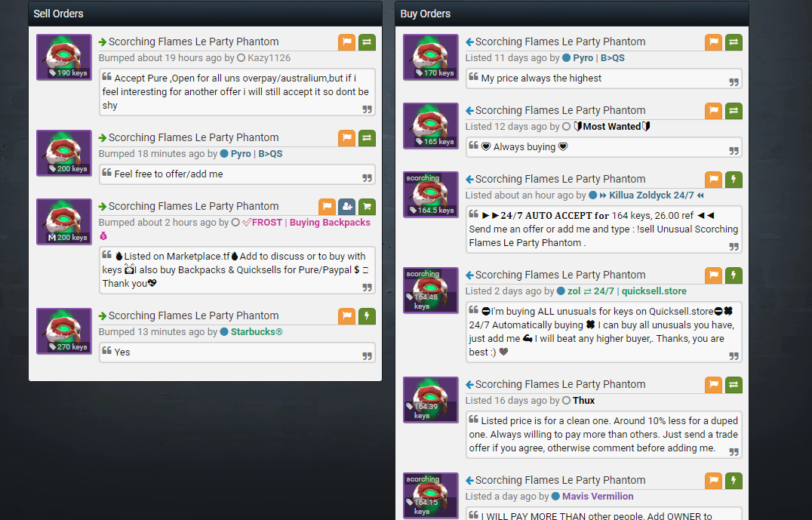Open the Killua Zoldyck 24/7 profile

pyautogui.click(x=651, y=195)
